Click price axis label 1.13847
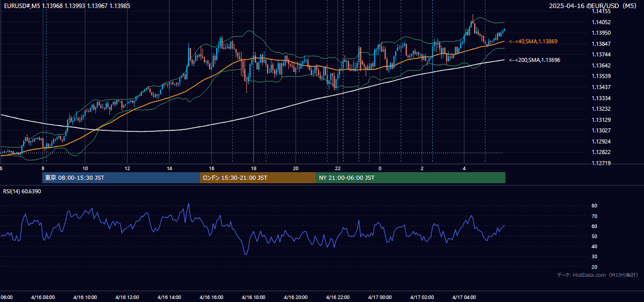 602,44
